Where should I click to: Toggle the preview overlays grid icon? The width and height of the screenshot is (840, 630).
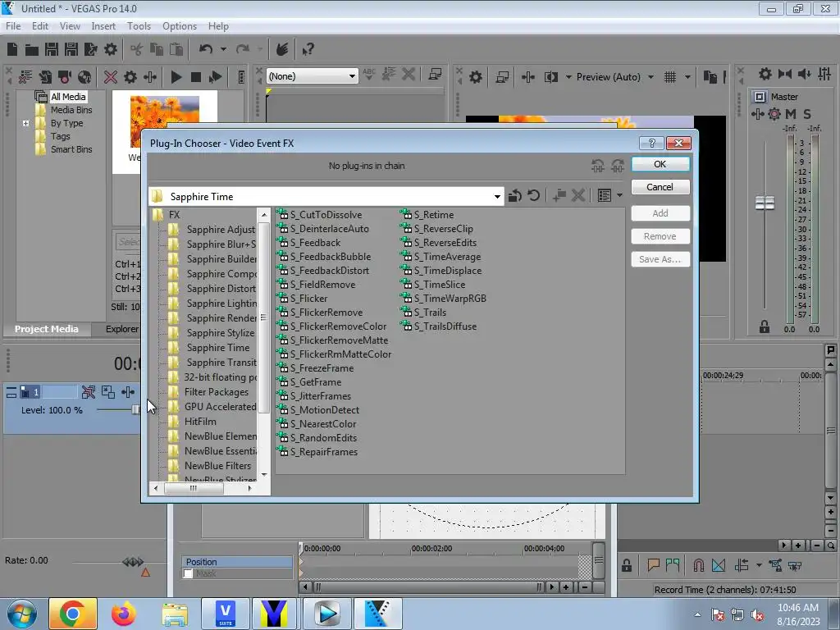pos(669,77)
